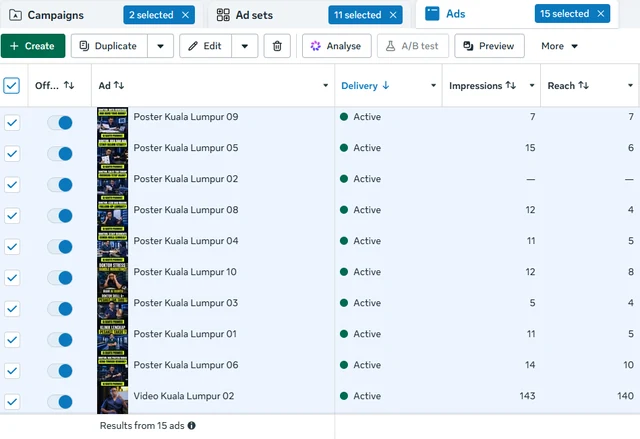Clear the 11 selected ad sets with X
Image resolution: width=640 pixels, height=439 pixels.
click(393, 15)
